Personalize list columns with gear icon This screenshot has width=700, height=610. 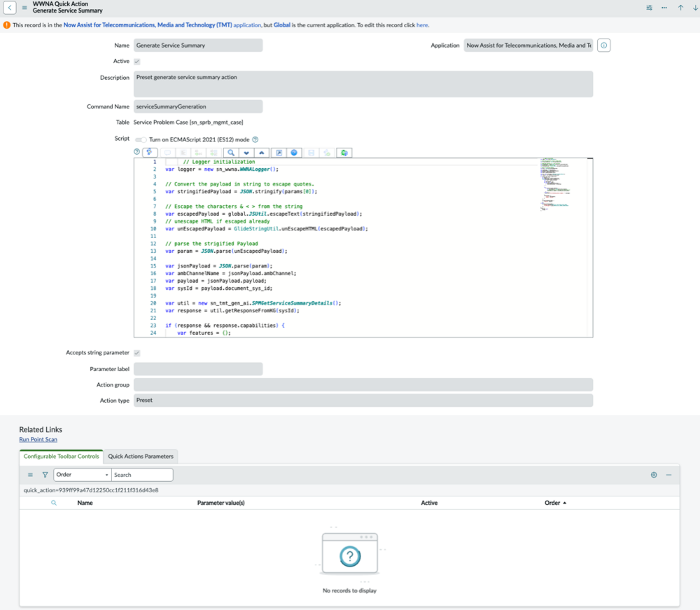pyautogui.click(x=654, y=475)
